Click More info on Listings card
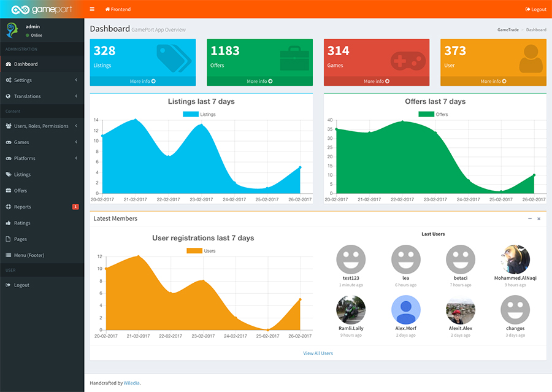552x392 pixels. tap(142, 82)
